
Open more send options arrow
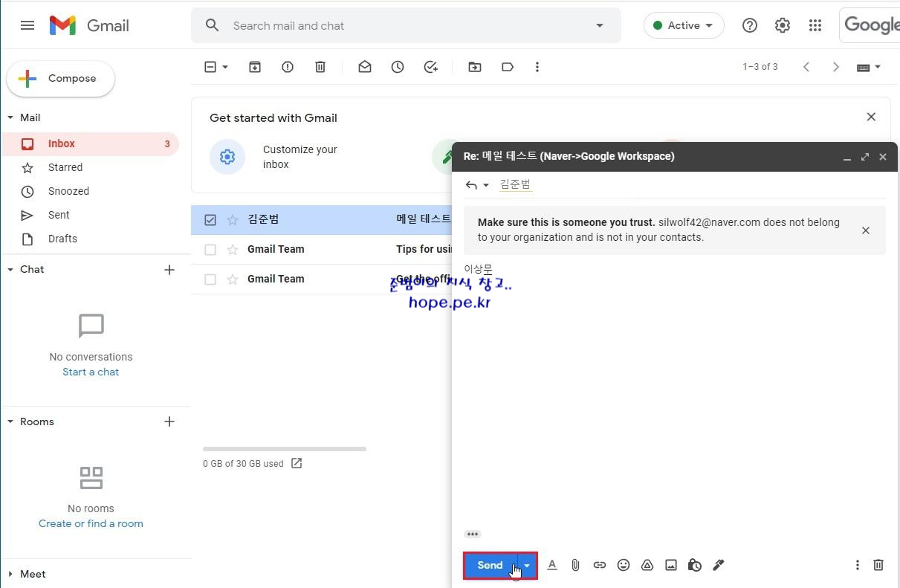[x=527, y=566]
